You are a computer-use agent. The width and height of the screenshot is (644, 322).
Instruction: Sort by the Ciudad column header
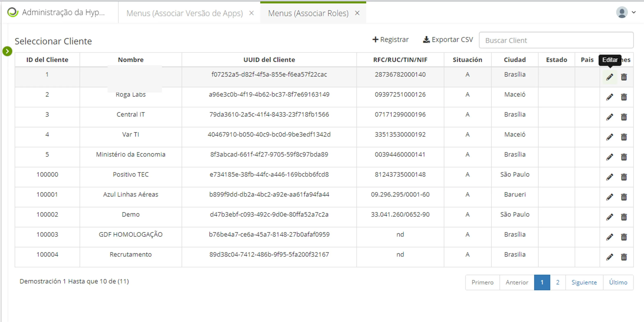(515, 60)
